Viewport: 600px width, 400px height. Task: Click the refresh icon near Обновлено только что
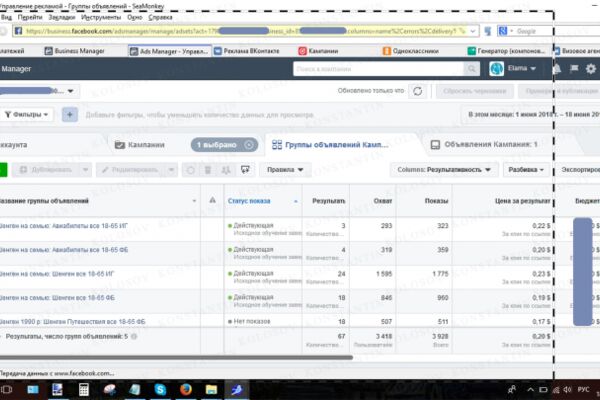pos(417,91)
